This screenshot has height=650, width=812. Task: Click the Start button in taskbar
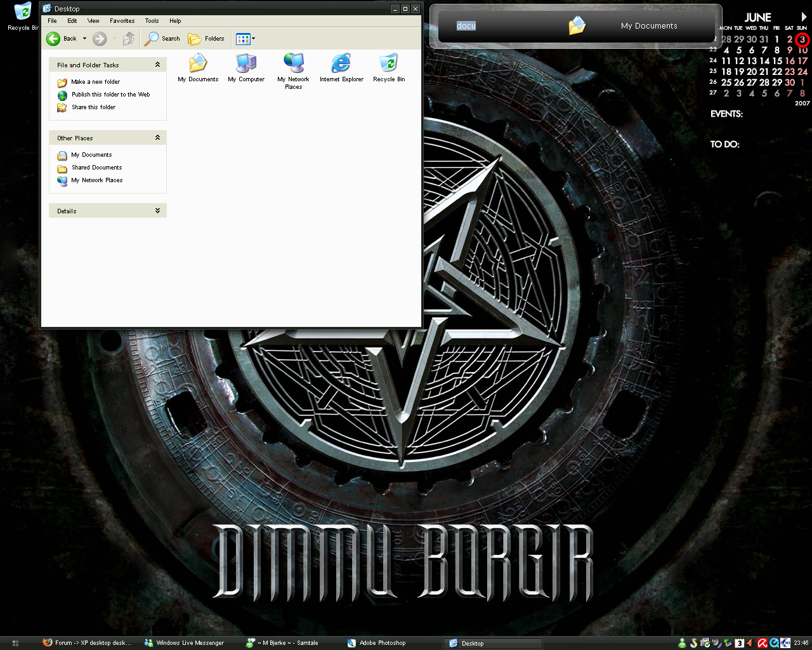click(x=15, y=643)
